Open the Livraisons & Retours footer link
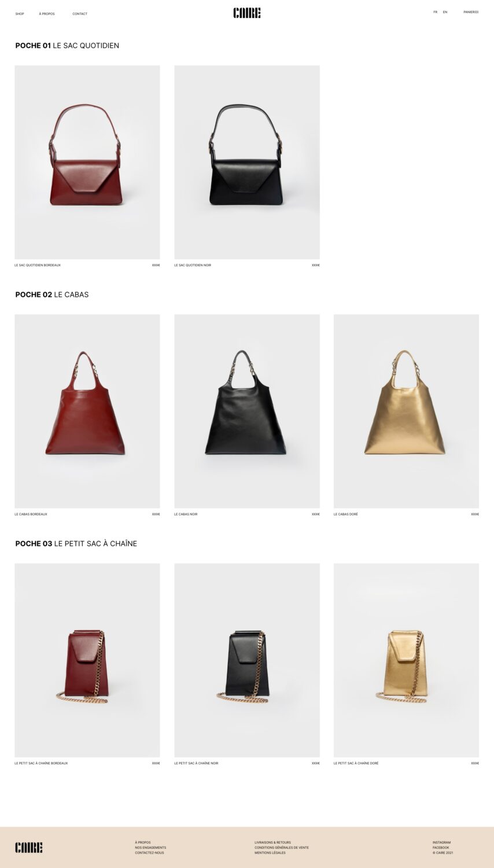 272,843
